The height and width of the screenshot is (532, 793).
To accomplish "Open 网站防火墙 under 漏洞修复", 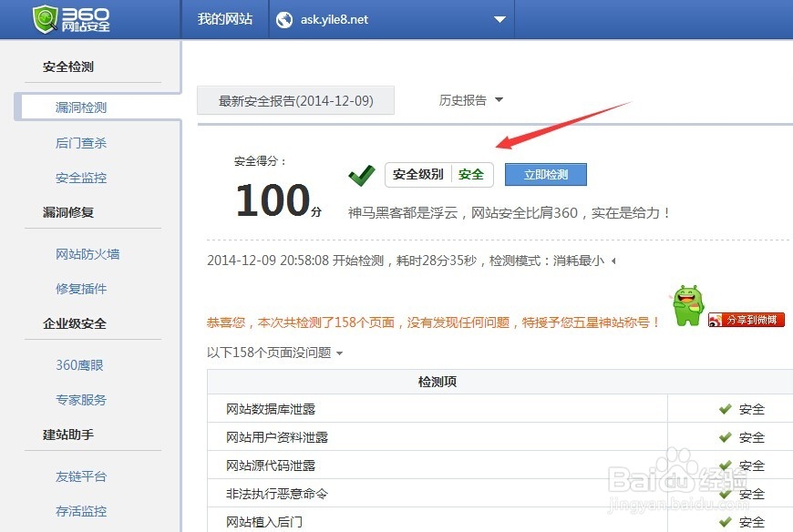I will click(88, 255).
